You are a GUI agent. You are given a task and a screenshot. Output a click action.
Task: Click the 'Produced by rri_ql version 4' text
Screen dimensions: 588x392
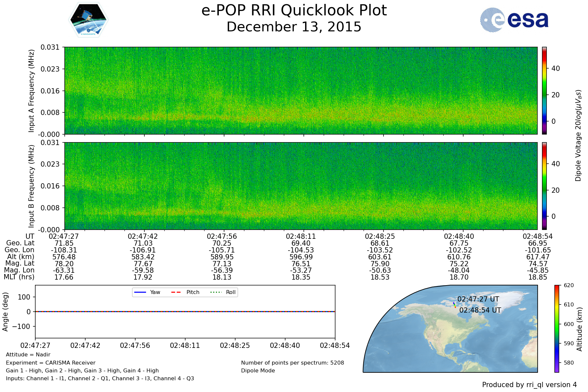click(x=529, y=385)
